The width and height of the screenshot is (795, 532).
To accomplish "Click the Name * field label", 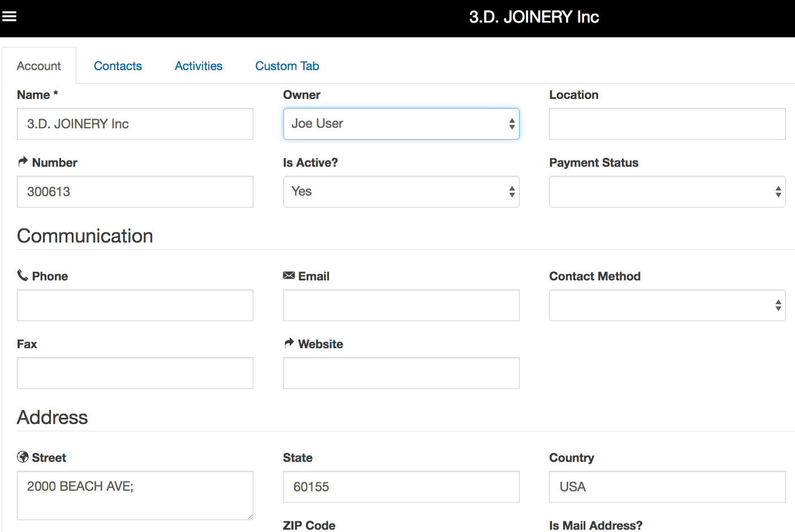I will pyautogui.click(x=37, y=95).
